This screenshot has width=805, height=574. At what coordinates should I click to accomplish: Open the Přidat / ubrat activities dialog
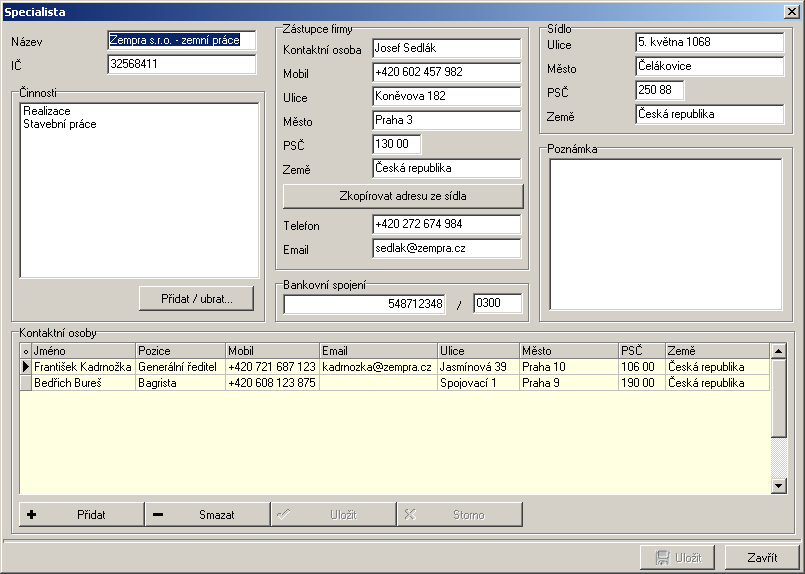pyautogui.click(x=197, y=298)
